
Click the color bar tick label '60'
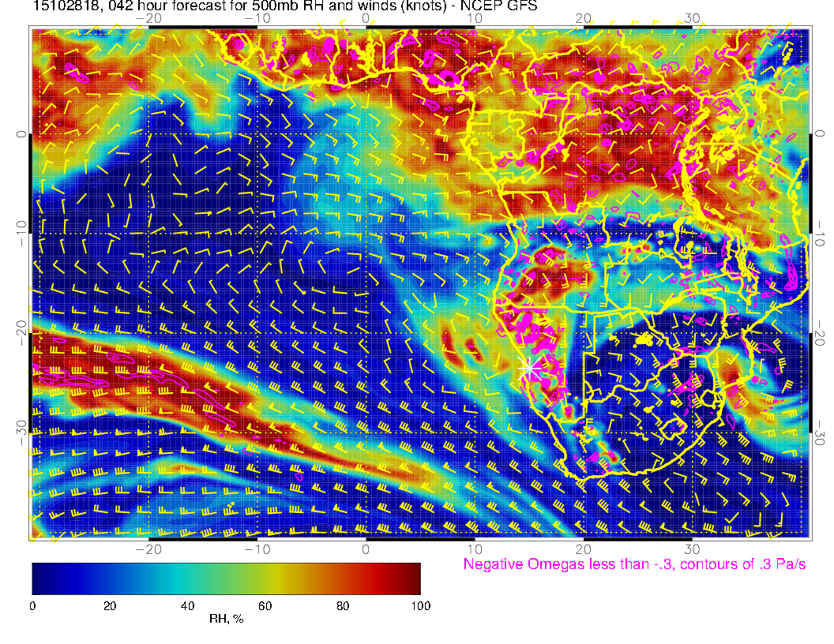pos(265,606)
